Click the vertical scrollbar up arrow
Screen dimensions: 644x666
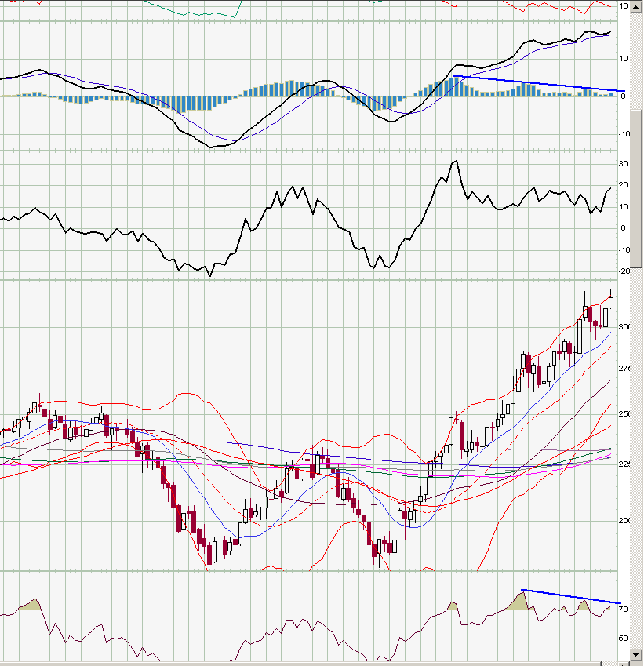[636, 7]
